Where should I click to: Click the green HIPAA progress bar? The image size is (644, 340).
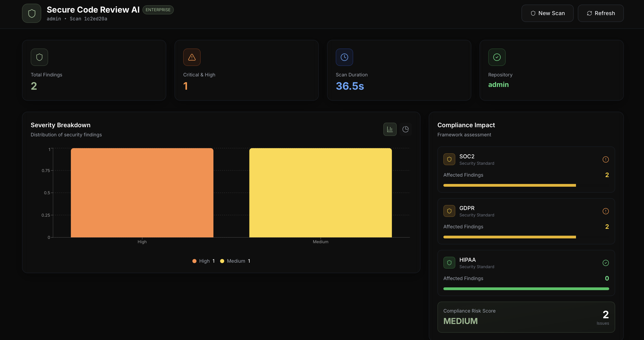[x=526, y=289]
